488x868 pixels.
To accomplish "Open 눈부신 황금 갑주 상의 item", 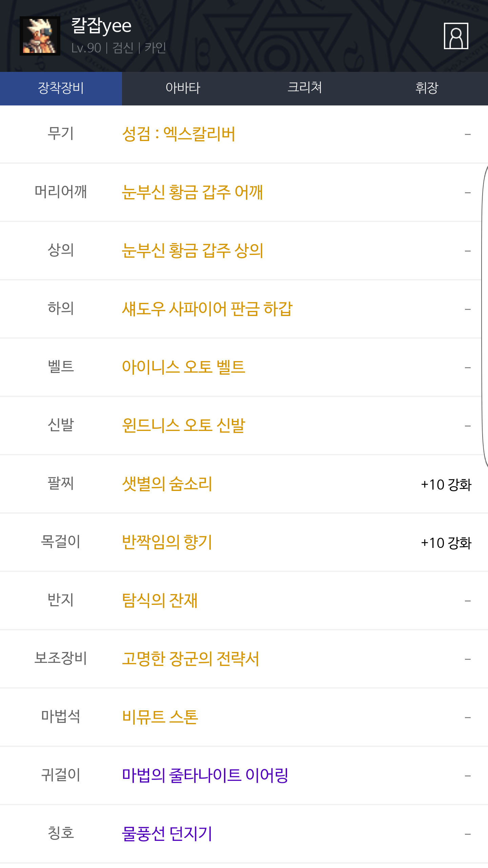I will [x=192, y=251].
